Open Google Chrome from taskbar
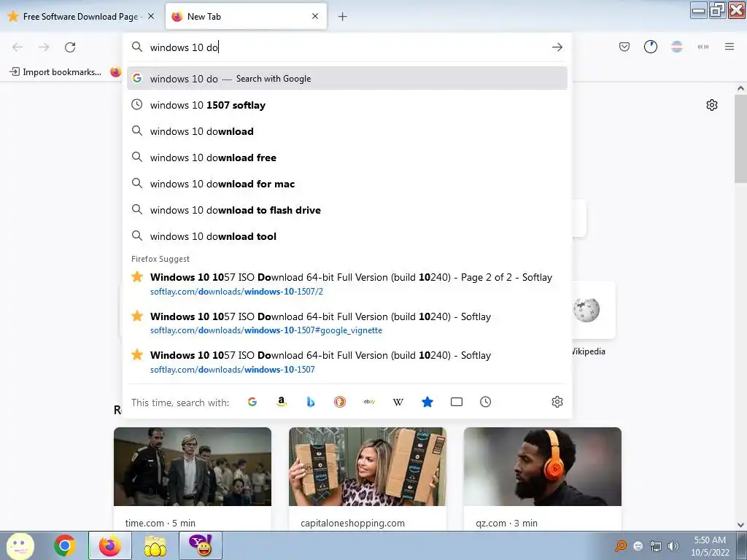 point(65,545)
